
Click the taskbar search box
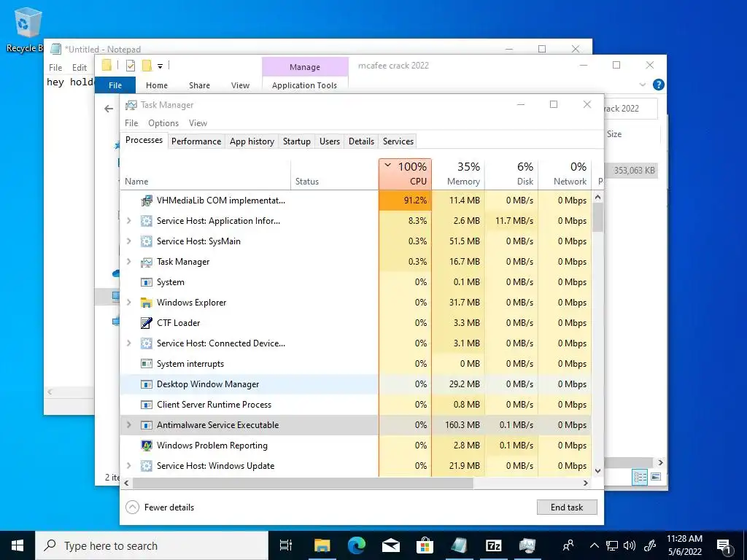tap(152, 545)
